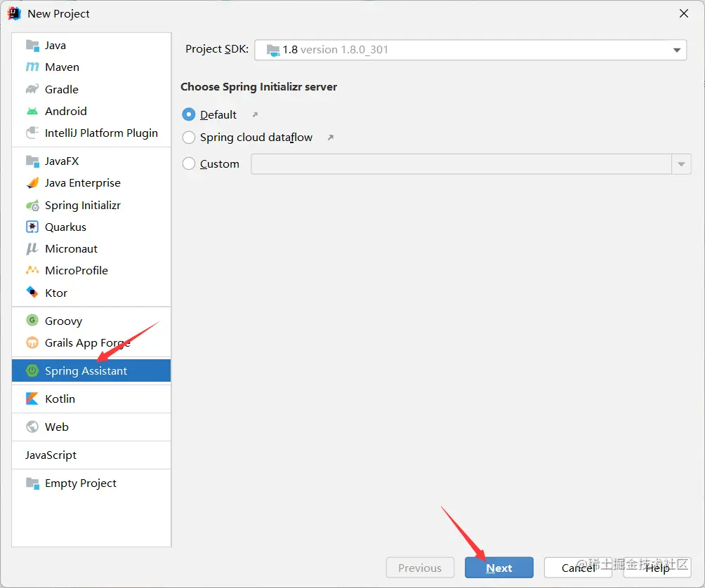The image size is (705, 588).
Task: Select Java Enterprise in the list
Action: (91, 183)
